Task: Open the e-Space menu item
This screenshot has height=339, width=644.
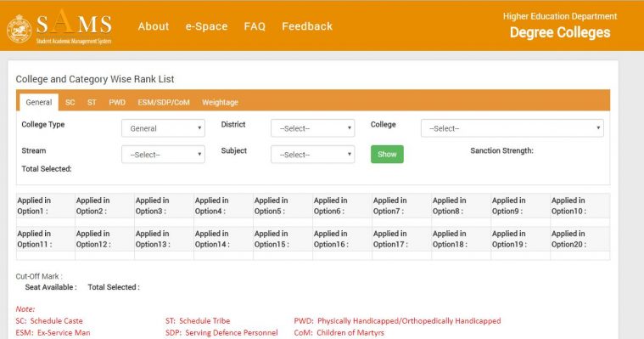Action: click(206, 26)
